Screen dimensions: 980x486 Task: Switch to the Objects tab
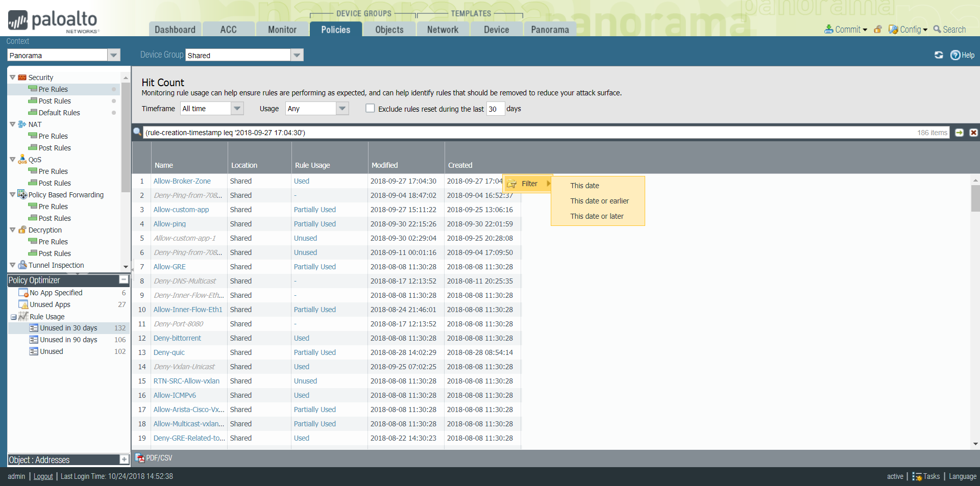click(389, 30)
